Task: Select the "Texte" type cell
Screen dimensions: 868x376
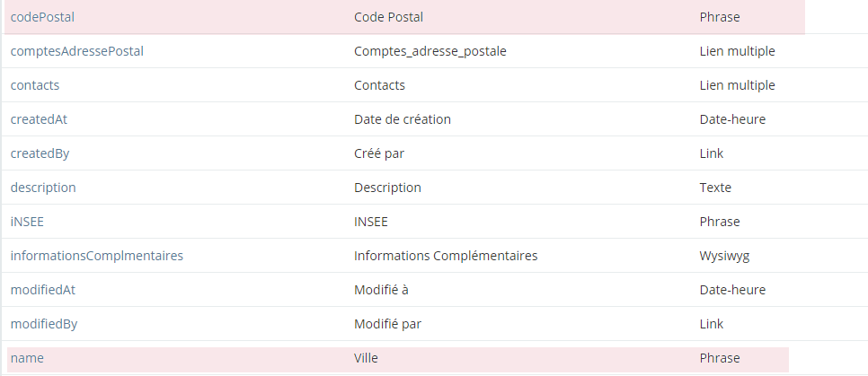Action: (715, 188)
